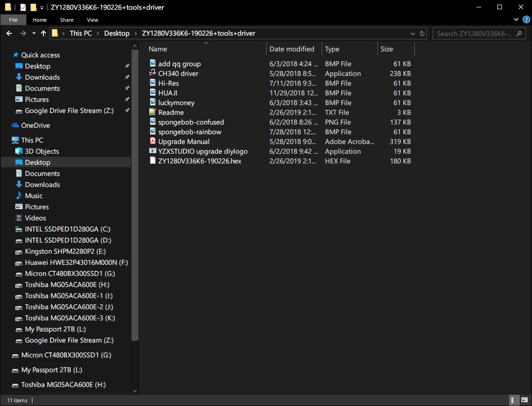Select the CH340 driver application icon
This screenshot has width=532, height=406.
tap(153, 74)
